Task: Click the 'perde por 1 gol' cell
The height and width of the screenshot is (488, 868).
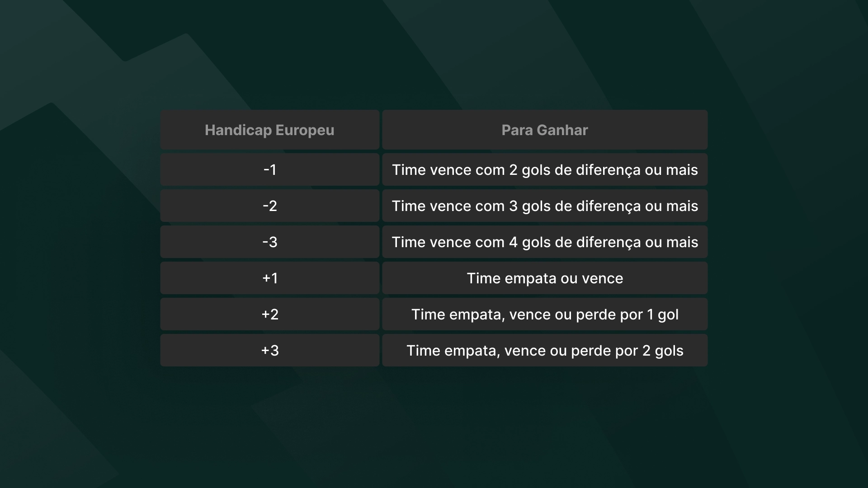Action: coord(544,314)
